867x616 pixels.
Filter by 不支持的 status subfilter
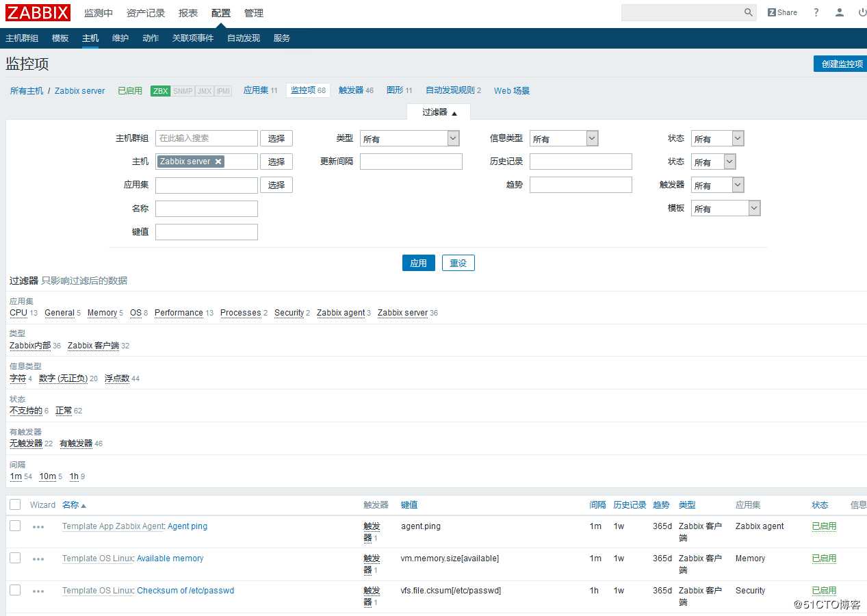[x=26, y=411]
